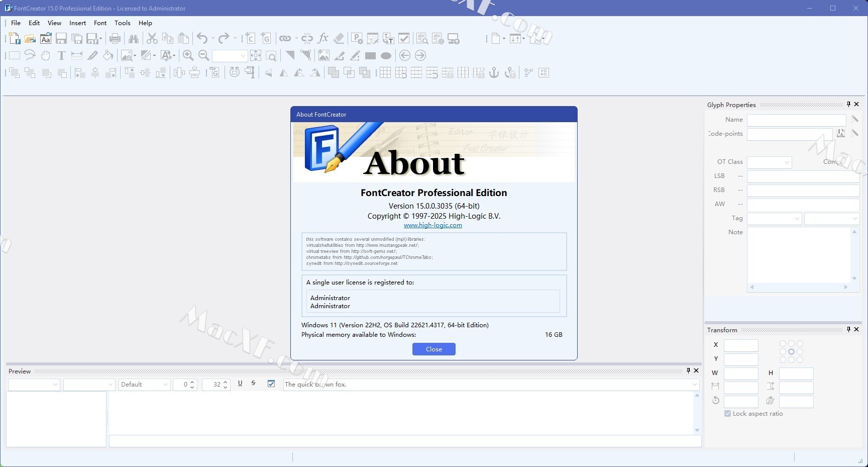Select the Ellipse shape tool

(386, 56)
